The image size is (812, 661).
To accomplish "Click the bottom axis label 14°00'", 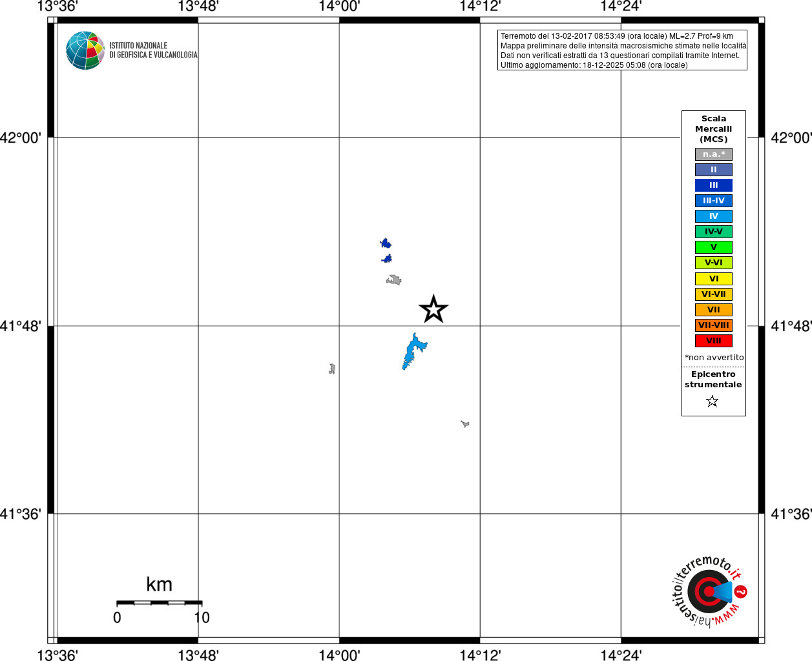I will 339,655.
